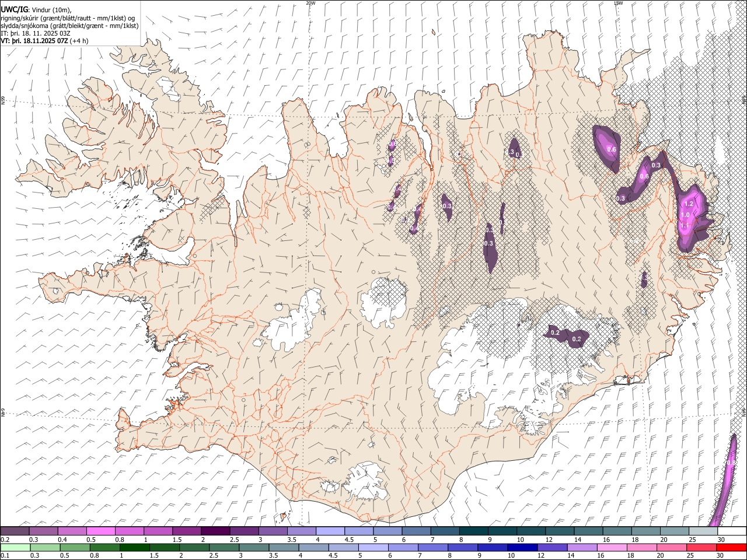Pick the red 30 swatch in lower legend
The height and width of the screenshot is (560, 747).
pyautogui.click(x=731, y=547)
